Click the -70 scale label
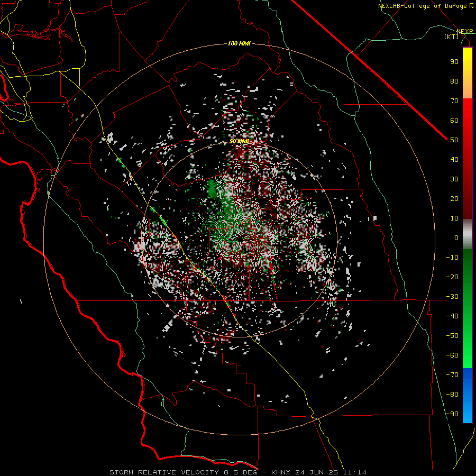Screen dimensions: 476x476 click(452, 374)
